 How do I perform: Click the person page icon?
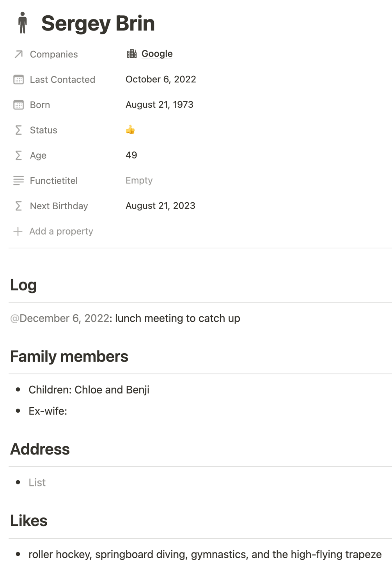pyautogui.click(x=23, y=23)
